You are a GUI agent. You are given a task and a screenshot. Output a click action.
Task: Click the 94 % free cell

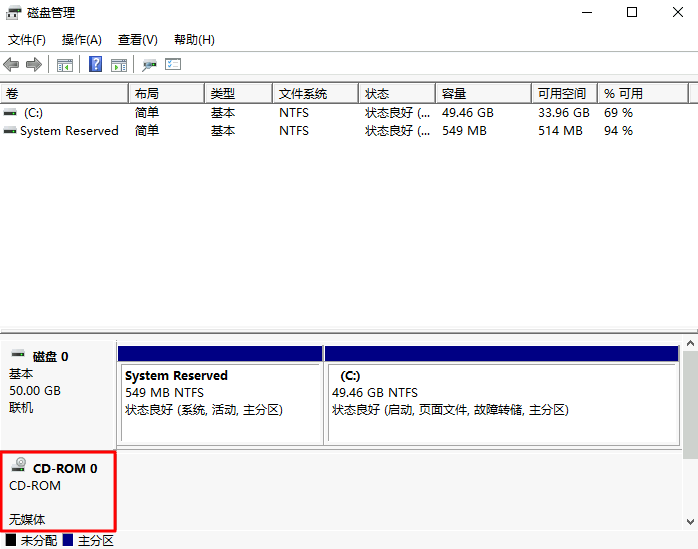[x=618, y=131]
